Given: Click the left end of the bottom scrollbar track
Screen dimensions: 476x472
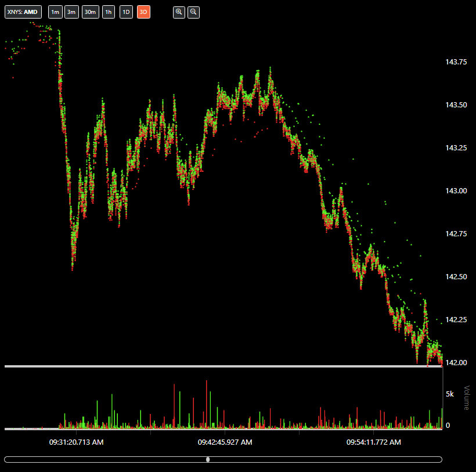Looking at the screenshot, I should pyautogui.click(x=8, y=459).
